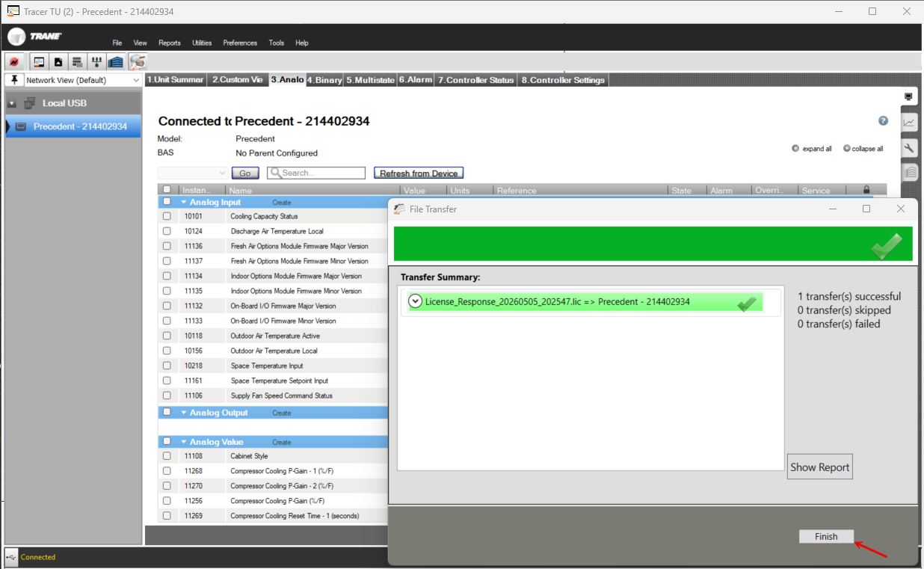This screenshot has width=924, height=569.
Task: Click the Finish button
Action: pos(826,536)
